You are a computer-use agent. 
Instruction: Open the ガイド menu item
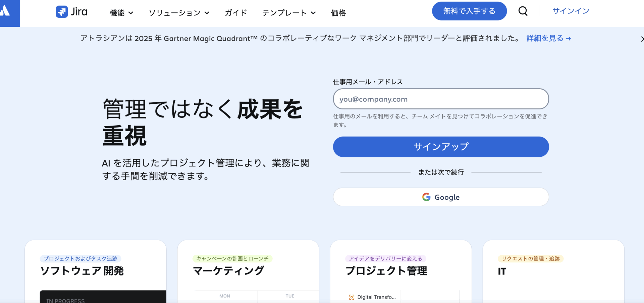point(236,13)
